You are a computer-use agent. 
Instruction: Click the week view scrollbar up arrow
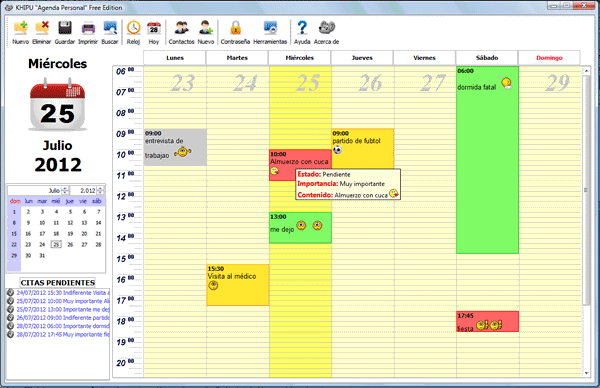click(586, 71)
